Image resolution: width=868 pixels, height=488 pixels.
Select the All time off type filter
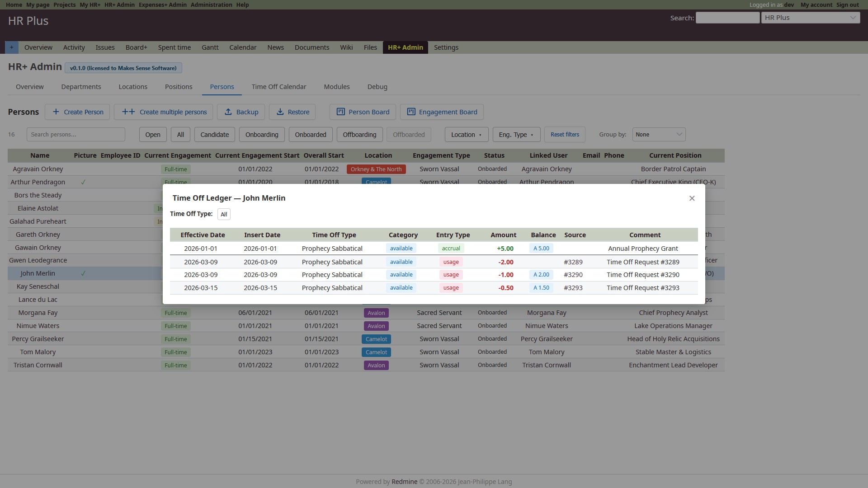224,214
